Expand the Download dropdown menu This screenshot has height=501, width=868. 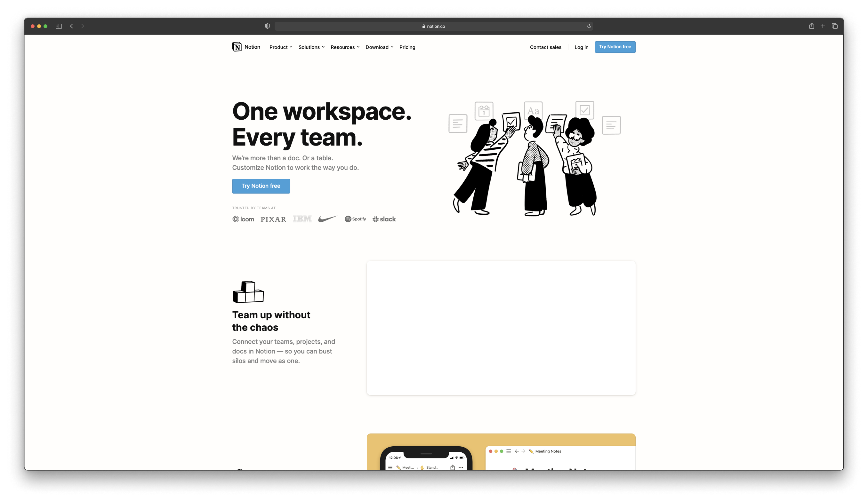[x=379, y=47]
